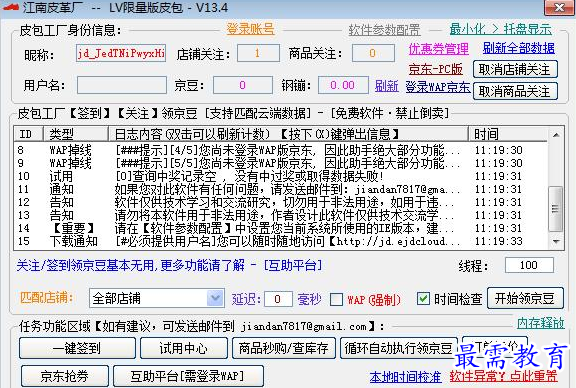Click the ID column header

click(x=29, y=134)
